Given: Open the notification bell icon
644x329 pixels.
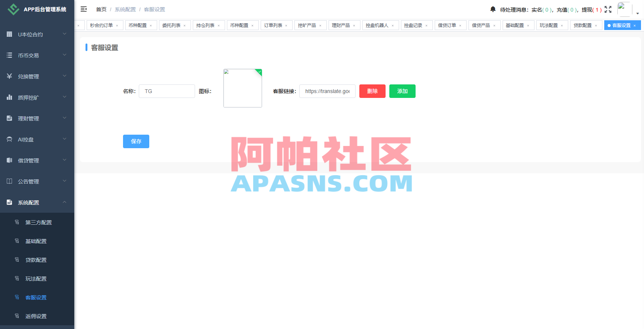Looking at the screenshot, I should [x=493, y=9].
